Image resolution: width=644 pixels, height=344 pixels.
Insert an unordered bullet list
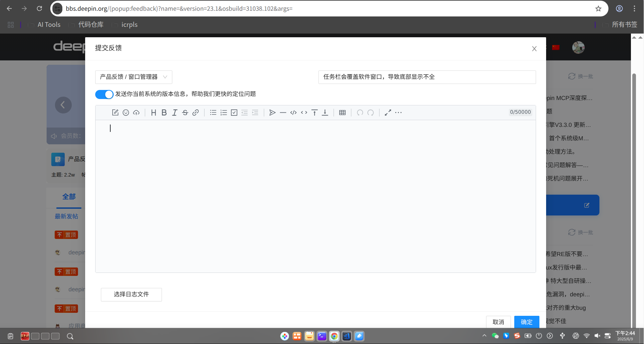tap(213, 113)
